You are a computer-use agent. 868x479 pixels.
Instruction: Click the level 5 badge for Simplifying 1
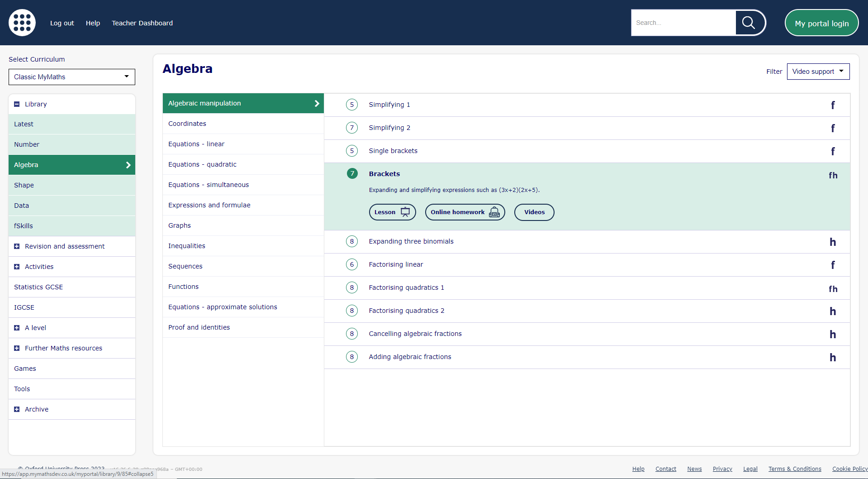pyautogui.click(x=352, y=105)
